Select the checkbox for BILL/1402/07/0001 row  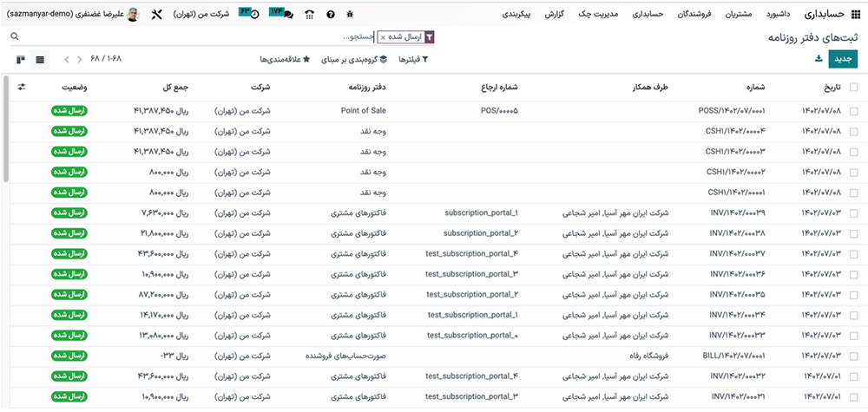click(x=854, y=355)
